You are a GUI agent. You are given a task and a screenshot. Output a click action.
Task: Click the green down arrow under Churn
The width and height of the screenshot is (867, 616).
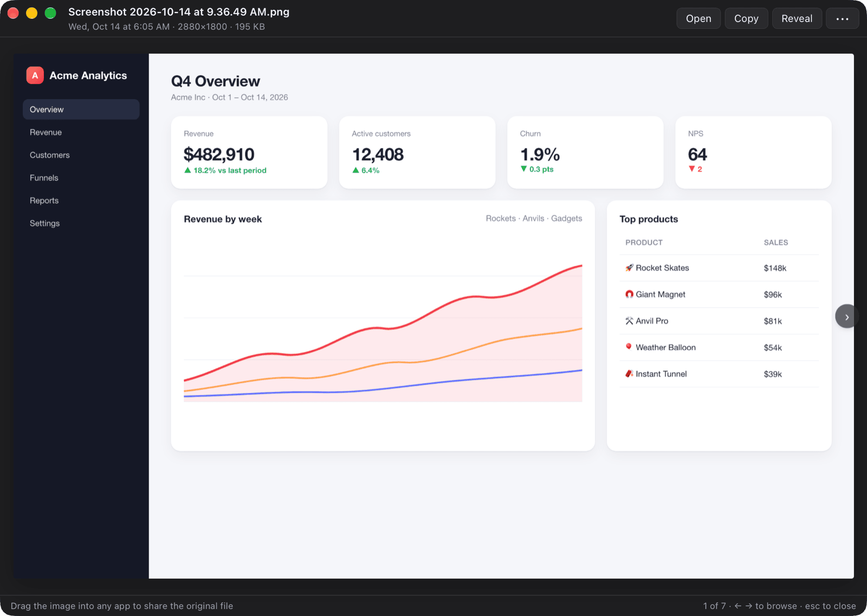pyautogui.click(x=523, y=169)
